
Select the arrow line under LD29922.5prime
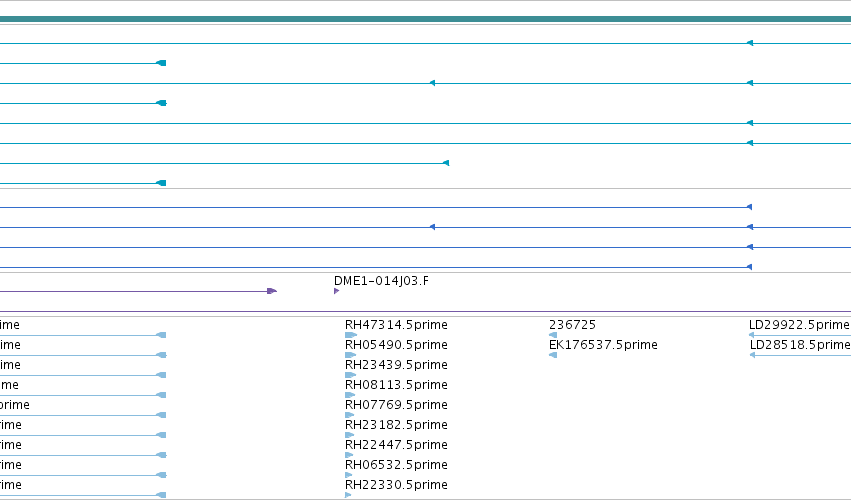tap(800, 335)
